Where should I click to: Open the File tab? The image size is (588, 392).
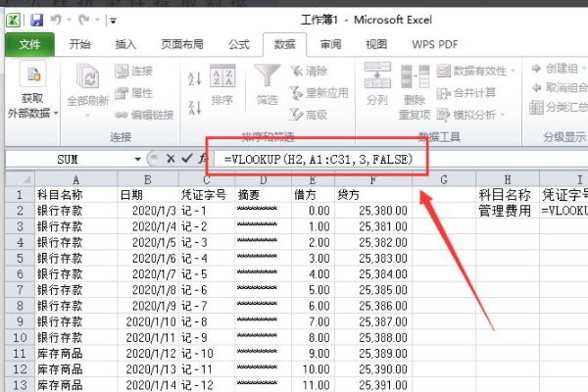point(29,44)
